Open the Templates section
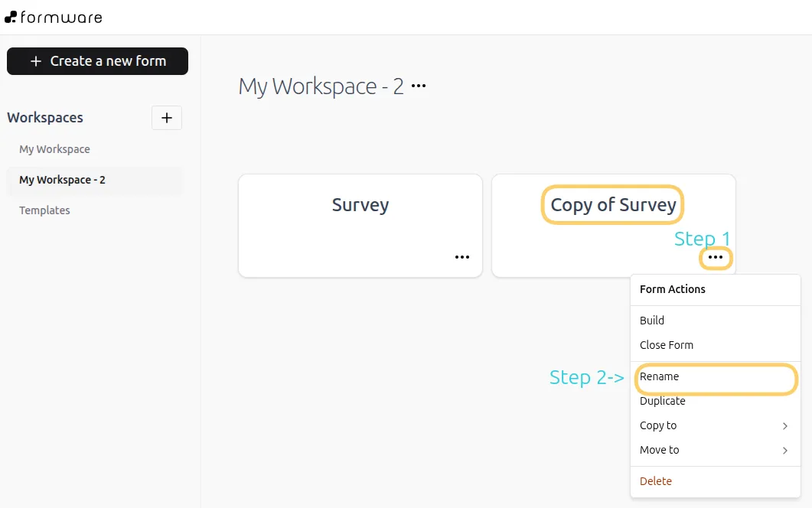This screenshot has width=812, height=508. (44, 210)
